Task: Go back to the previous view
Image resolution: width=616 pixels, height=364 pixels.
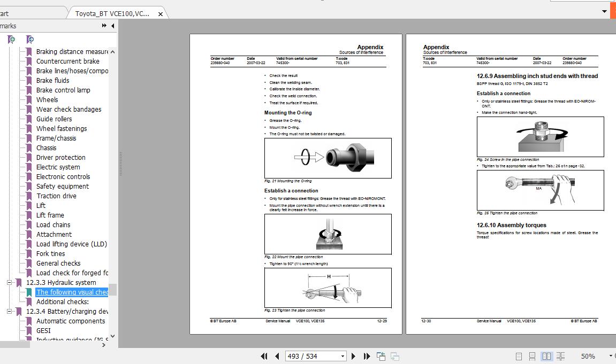Action: coord(381,356)
